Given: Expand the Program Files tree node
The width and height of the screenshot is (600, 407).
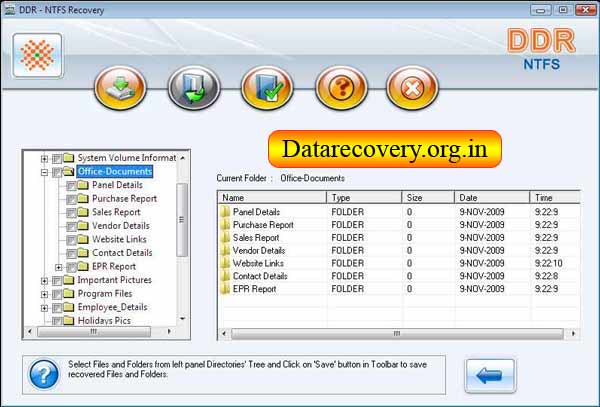Looking at the screenshot, I should click(x=44, y=295).
